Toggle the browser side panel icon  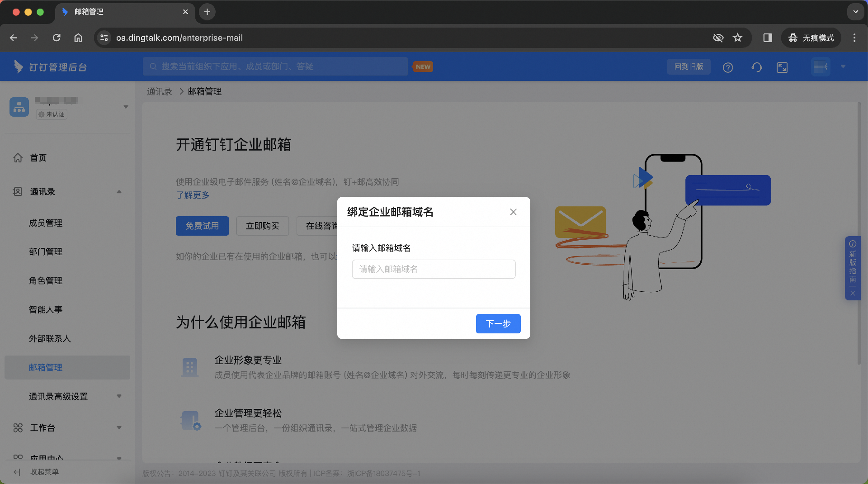(x=768, y=38)
